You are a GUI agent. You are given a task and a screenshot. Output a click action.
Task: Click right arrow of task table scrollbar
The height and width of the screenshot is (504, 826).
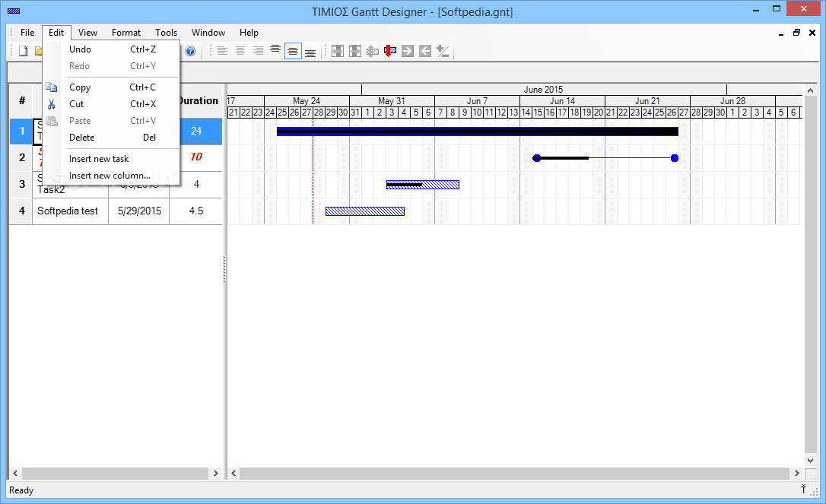click(215, 473)
